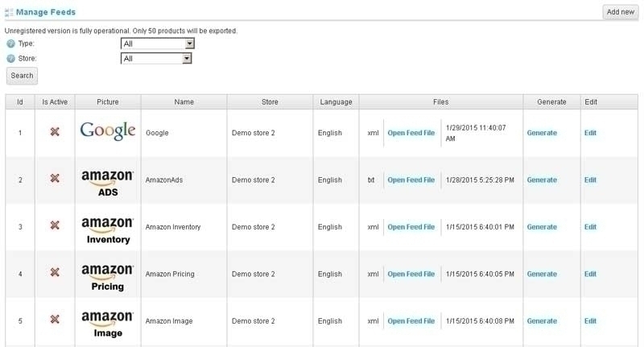
Task: Generate the Google feed
Action: 542,133
